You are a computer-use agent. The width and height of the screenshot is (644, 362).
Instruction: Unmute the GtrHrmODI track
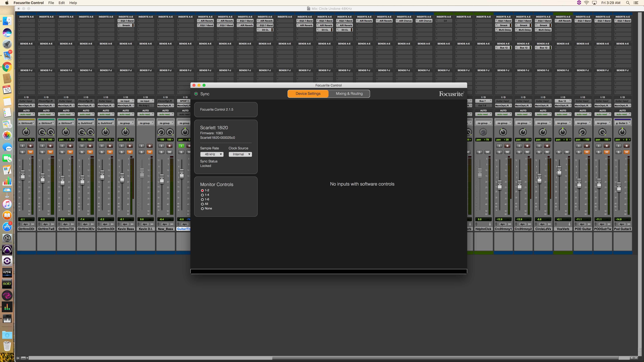(30, 152)
